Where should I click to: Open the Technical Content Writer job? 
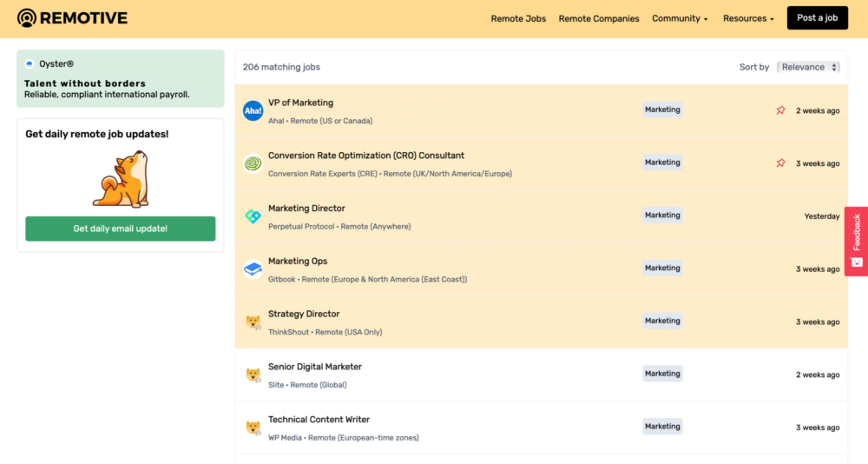coord(319,419)
